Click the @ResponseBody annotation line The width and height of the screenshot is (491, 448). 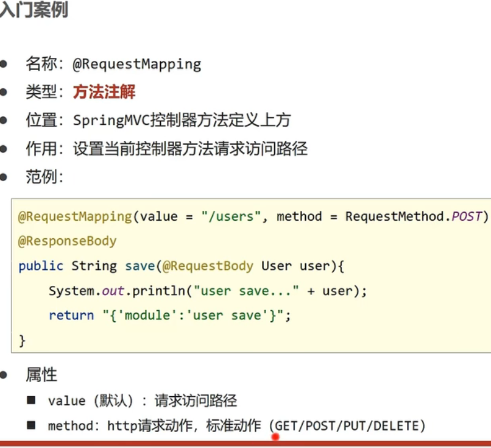[x=67, y=241]
